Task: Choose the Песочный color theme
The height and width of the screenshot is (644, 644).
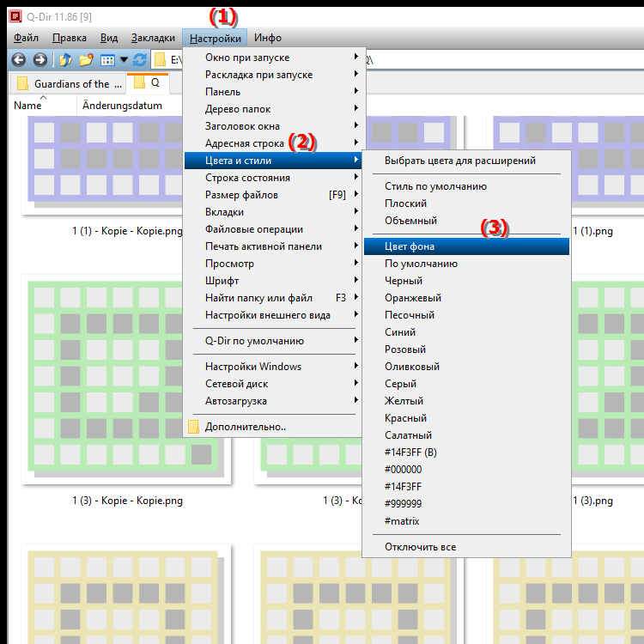Action: [x=466, y=315]
